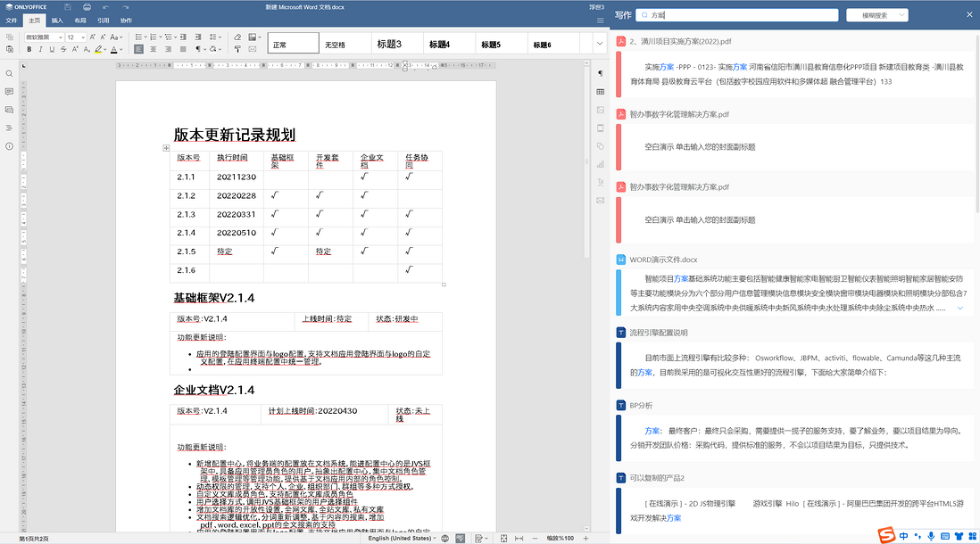Toggle spell checking in status bar
Image resolution: width=980 pixels, height=544 pixels.
pyautogui.click(x=460, y=539)
